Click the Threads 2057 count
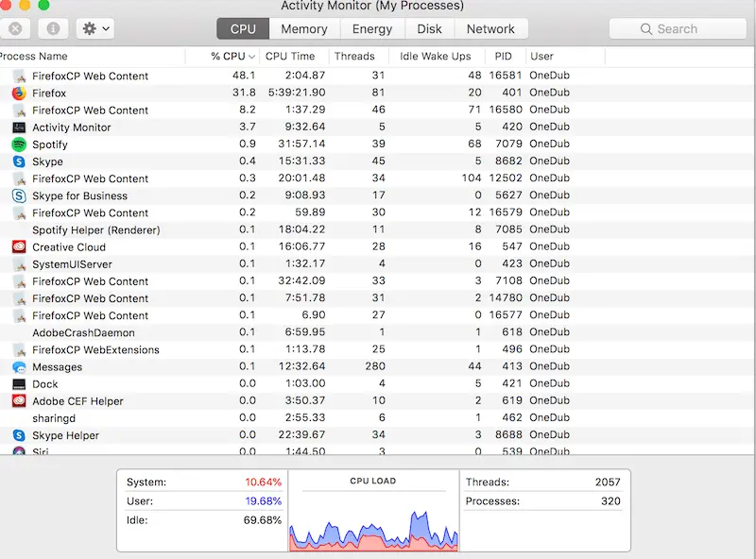This screenshot has width=756, height=559. click(x=542, y=482)
